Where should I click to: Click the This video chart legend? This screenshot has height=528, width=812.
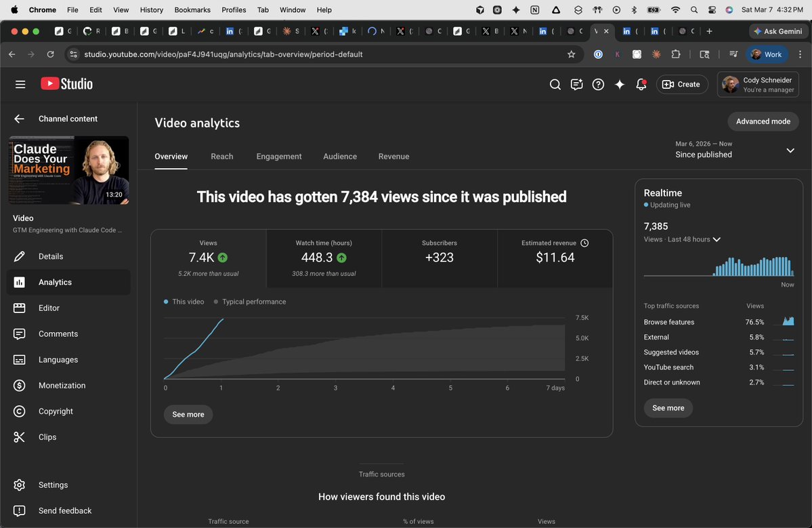[184, 302]
